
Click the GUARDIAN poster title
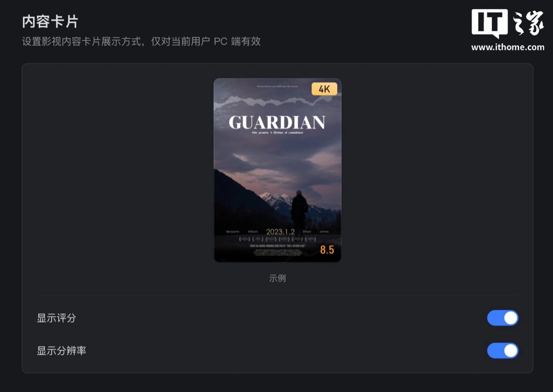pos(277,123)
